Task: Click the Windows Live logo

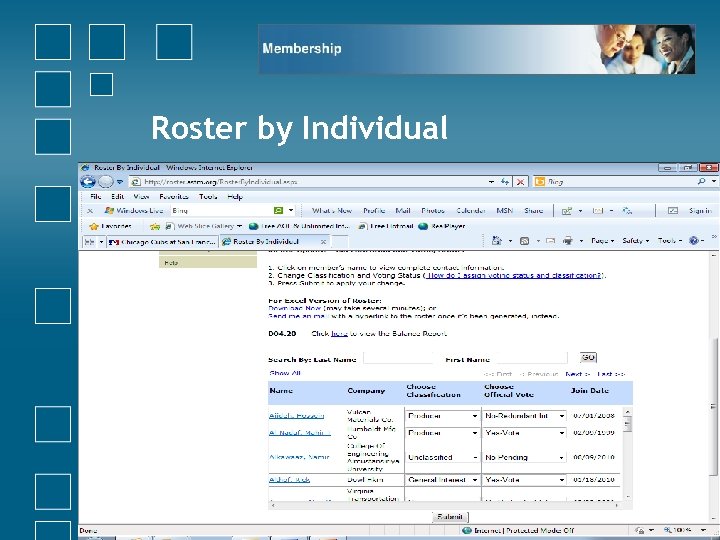Action: click(x=134, y=211)
